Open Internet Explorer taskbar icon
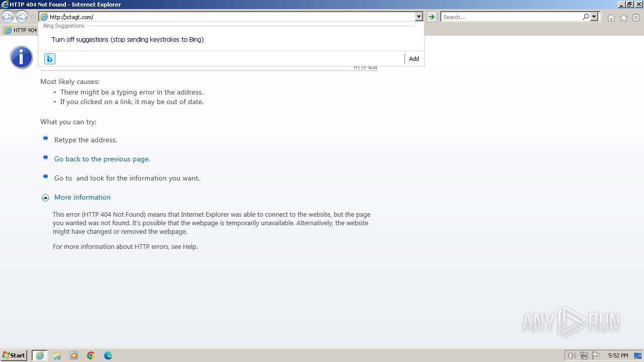This screenshot has width=644, height=362. (40, 355)
